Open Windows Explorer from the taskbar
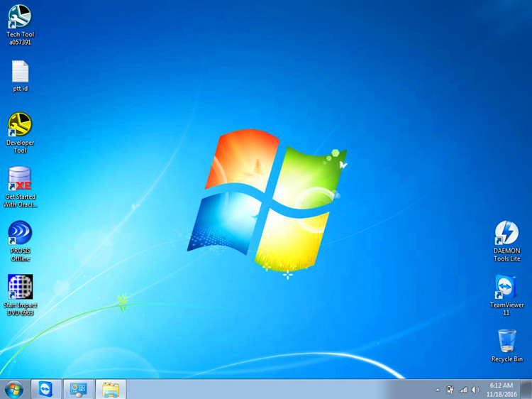The image size is (532, 399). pos(111,389)
